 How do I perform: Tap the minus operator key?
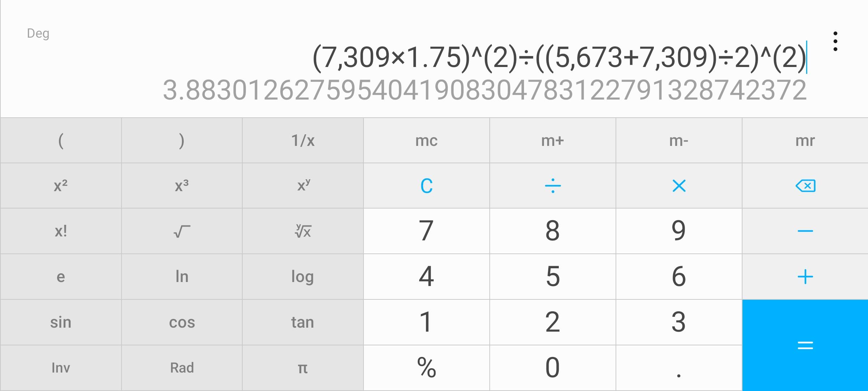click(x=805, y=231)
